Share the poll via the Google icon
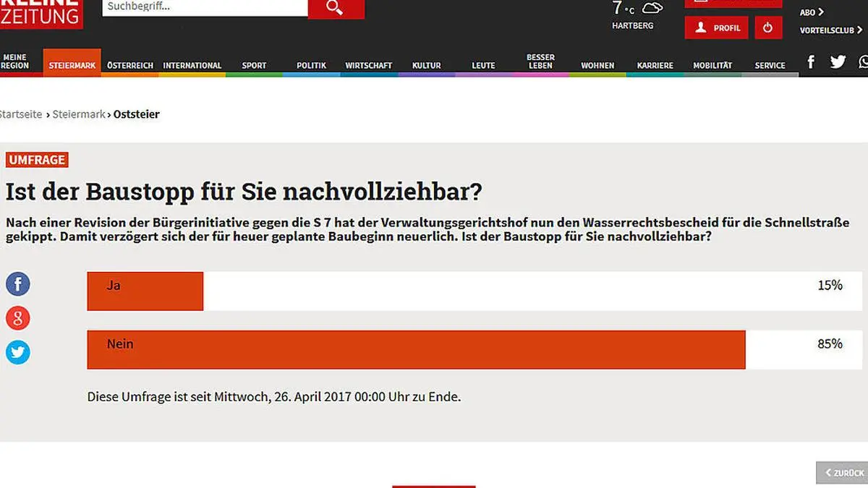This screenshot has width=868, height=488. click(x=17, y=318)
